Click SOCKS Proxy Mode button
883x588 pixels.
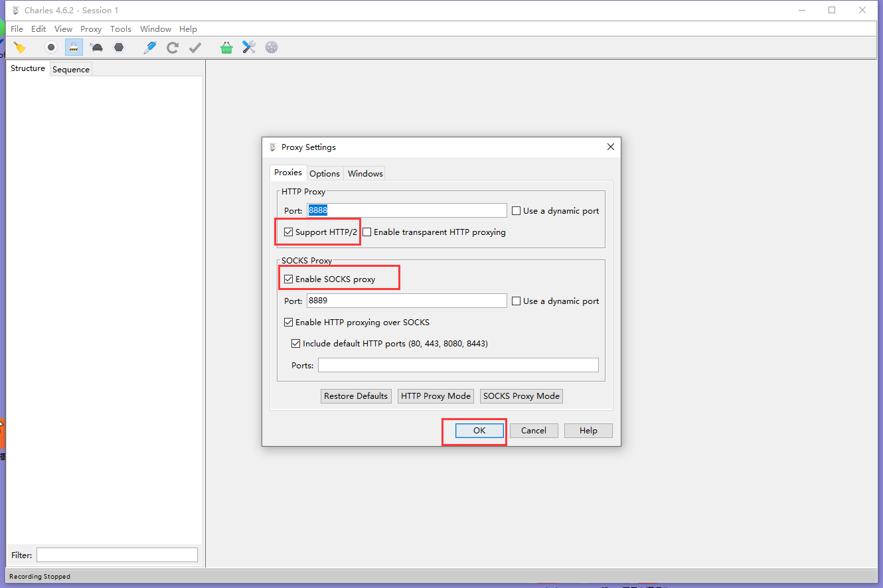click(521, 396)
